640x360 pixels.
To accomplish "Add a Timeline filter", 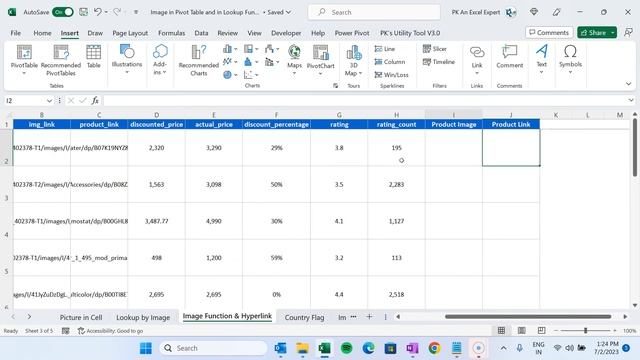I will pos(439,62).
